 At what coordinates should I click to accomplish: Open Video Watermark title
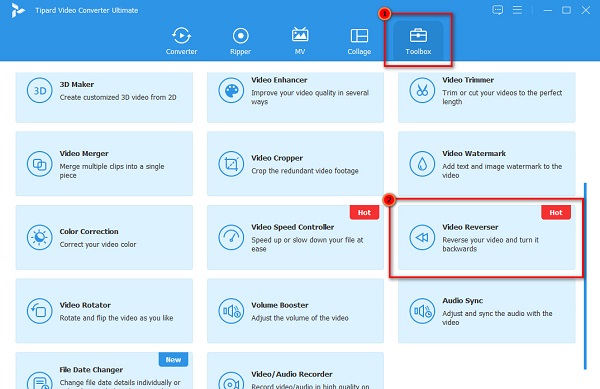(x=474, y=153)
